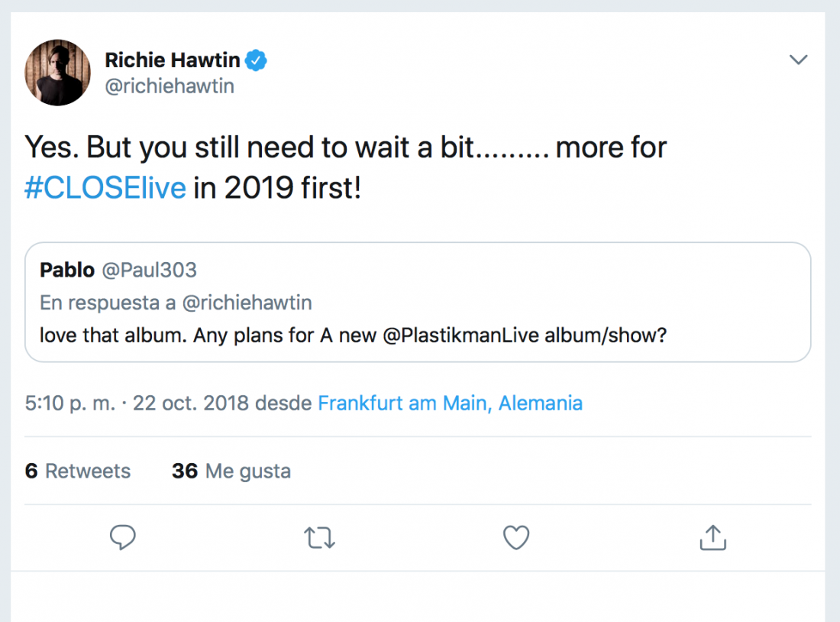Click the Richie Hawtin display name
840x622 pixels.
coord(173,60)
